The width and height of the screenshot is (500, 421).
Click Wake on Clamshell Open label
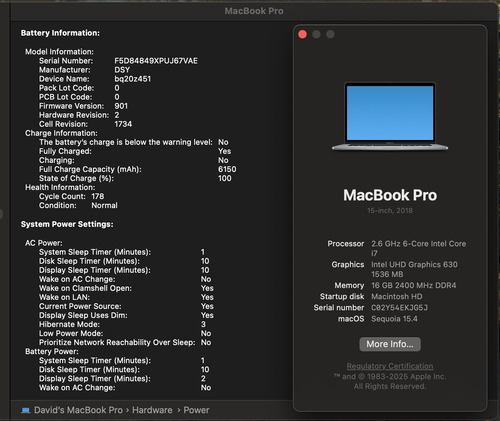coord(85,288)
